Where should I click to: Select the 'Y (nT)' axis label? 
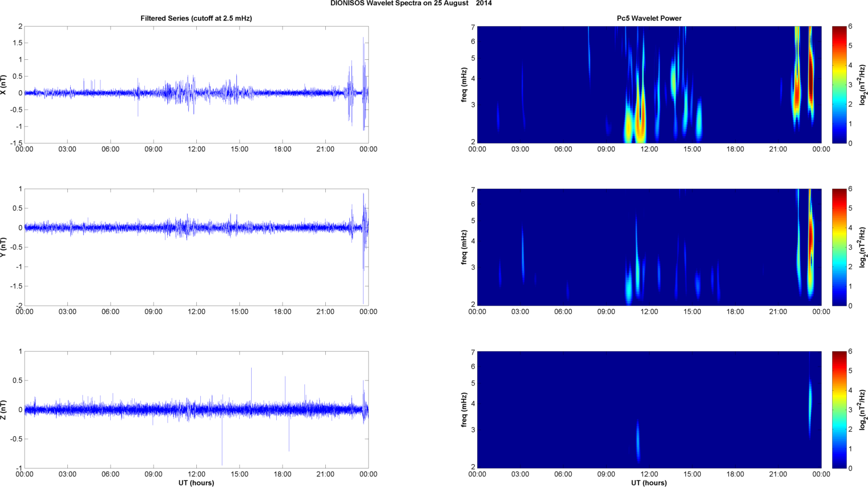click(x=4, y=247)
